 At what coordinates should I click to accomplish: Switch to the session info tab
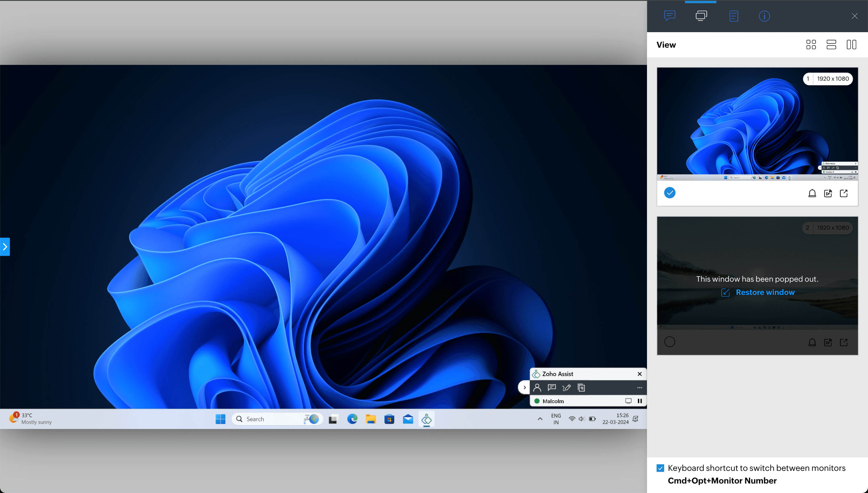point(764,16)
